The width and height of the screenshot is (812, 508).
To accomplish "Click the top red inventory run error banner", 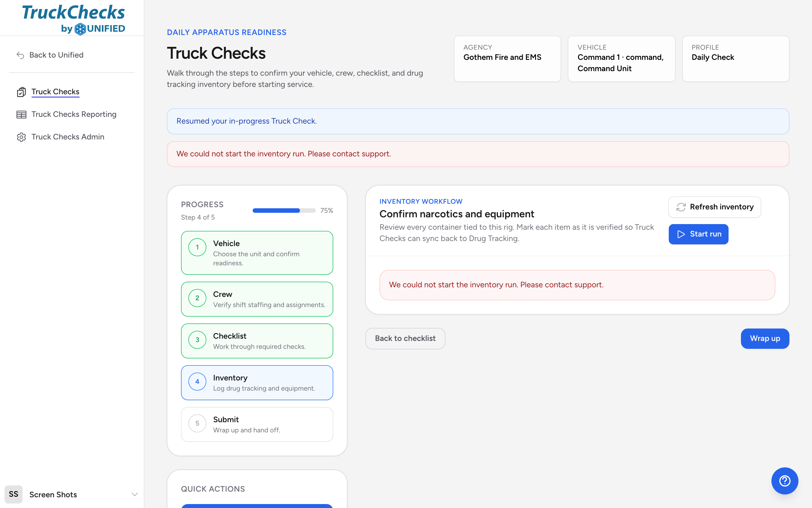I will coord(478,154).
